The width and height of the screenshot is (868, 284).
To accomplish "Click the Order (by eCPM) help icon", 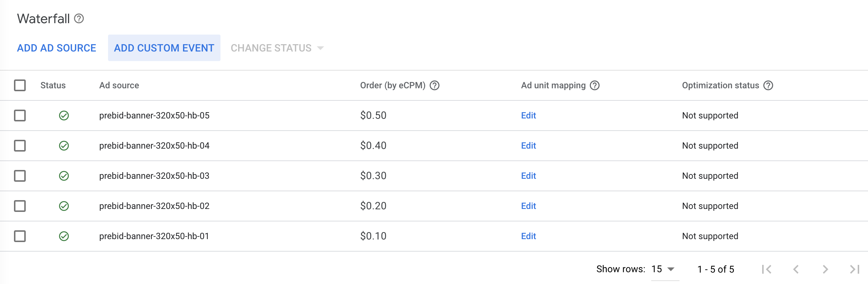I will pos(435,85).
